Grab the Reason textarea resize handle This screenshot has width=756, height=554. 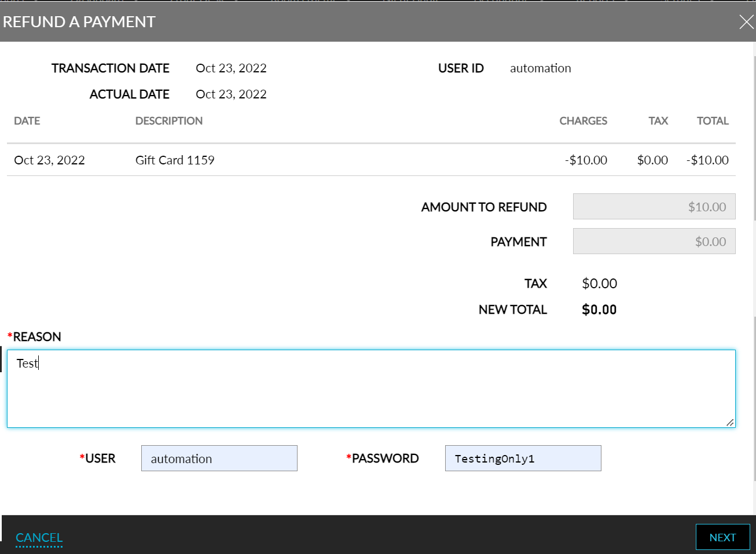click(x=731, y=423)
